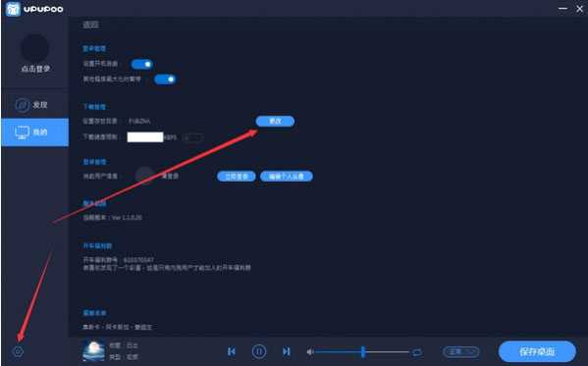
Task: Toggle the 设置开机启动 switch
Action: point(141,64)
